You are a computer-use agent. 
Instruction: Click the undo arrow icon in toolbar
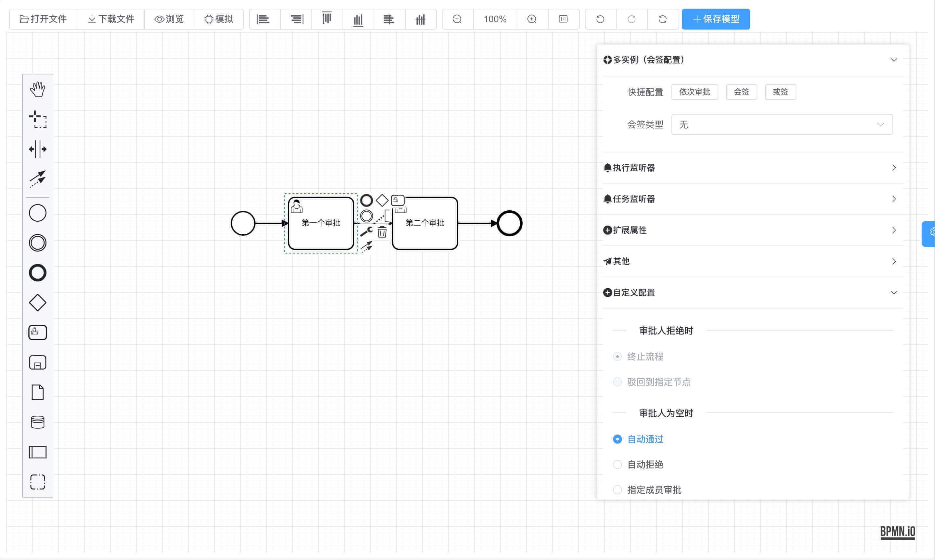coord(600,19)
